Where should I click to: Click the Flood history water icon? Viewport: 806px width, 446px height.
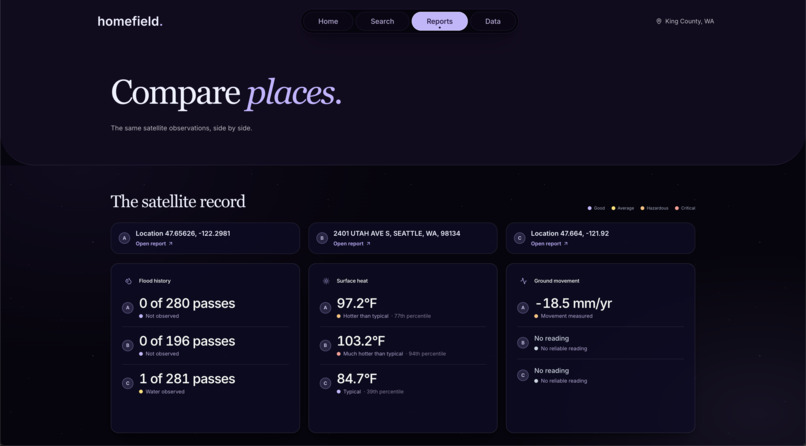pyautogui.click(x=129, y=281)
